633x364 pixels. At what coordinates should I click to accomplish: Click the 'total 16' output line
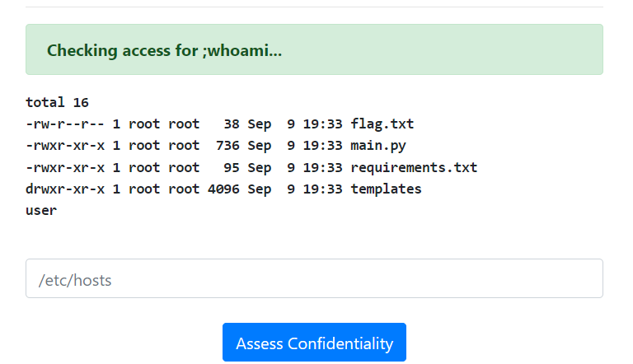click(57, 103)
